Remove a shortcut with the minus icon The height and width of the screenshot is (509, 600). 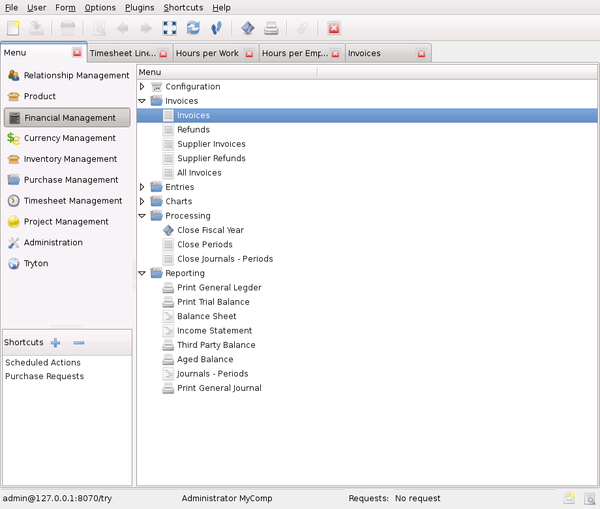pos(79,343)
